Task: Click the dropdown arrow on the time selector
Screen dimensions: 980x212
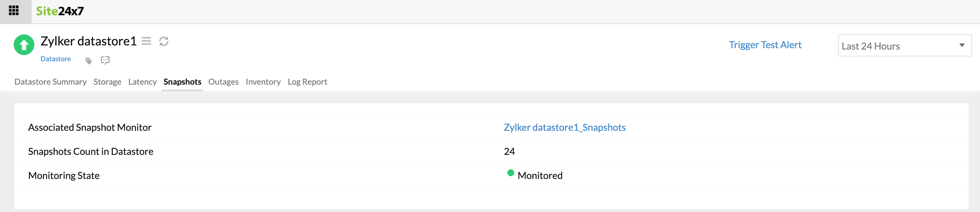Action: [963, 45]
